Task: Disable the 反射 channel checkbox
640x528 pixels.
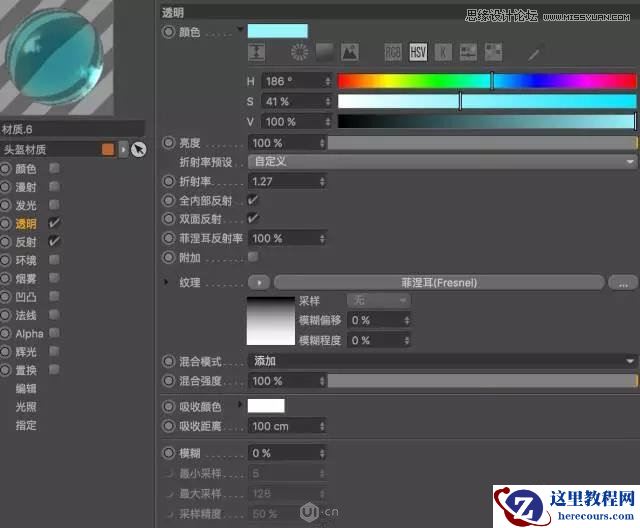Action: pyautogui.click(x=54, y=241)
